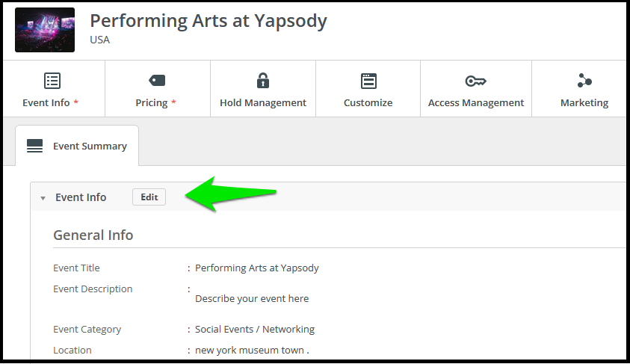The width and height of the screenshot is (630, 364).
Task: Open the Pricing tab label
Action: [x=152, y=103]
